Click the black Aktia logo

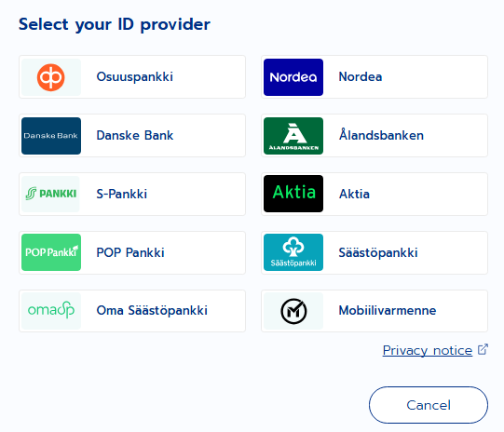point(293,194)
